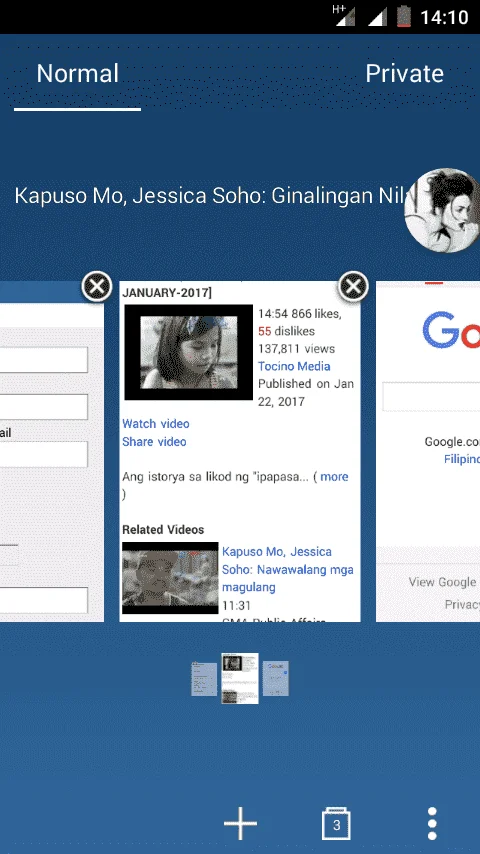Tap the battery icon in status bar
Viewport: 480px width, 854px height.
404,16
